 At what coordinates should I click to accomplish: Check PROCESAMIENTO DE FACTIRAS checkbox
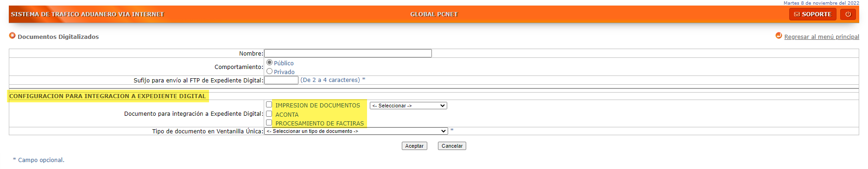269,123
